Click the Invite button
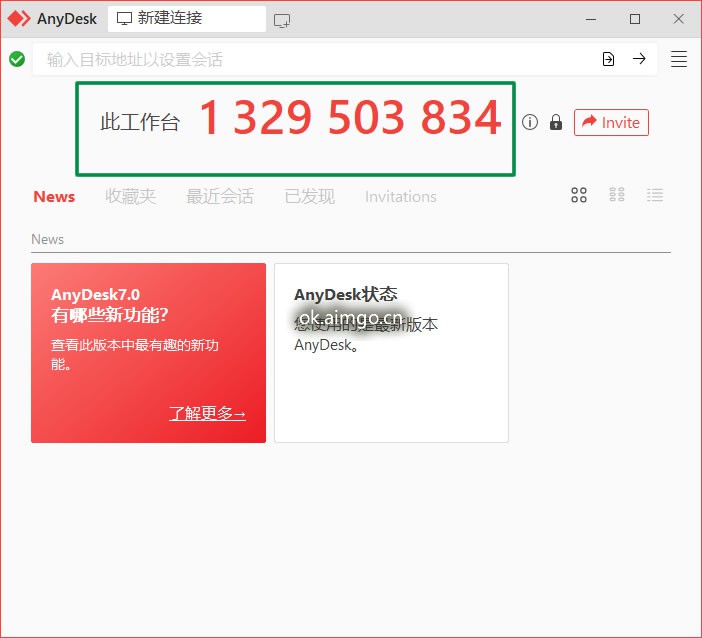This screenshot has width=702, height=638. [611, 122]
